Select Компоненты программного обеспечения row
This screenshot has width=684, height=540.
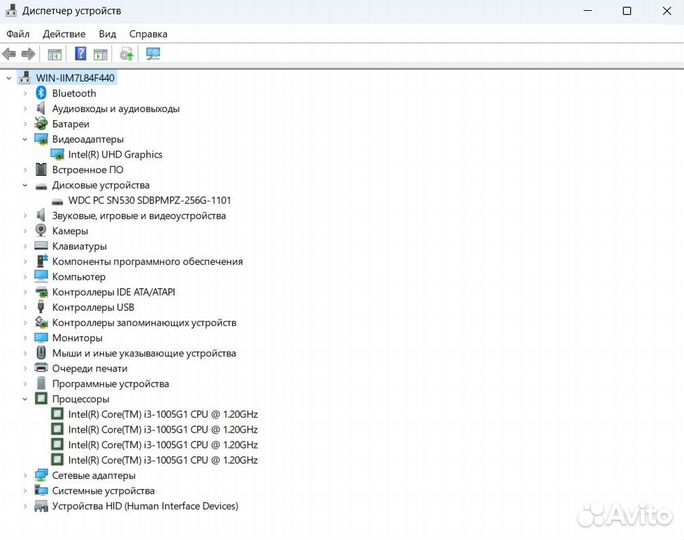[x=147, y=261]
